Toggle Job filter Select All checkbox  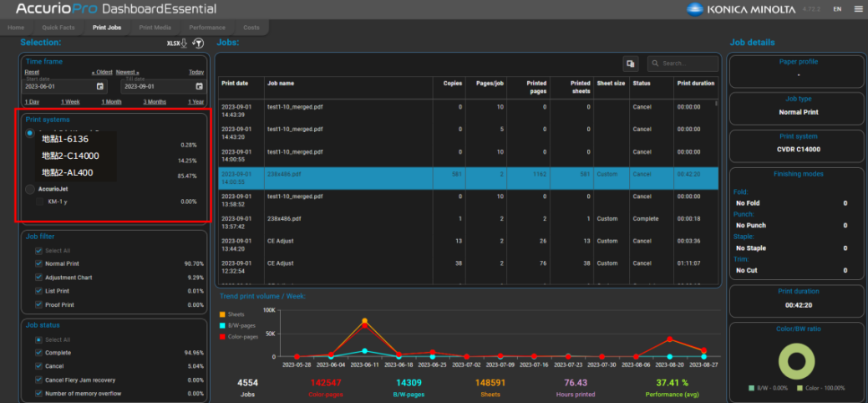click(38, 251)
